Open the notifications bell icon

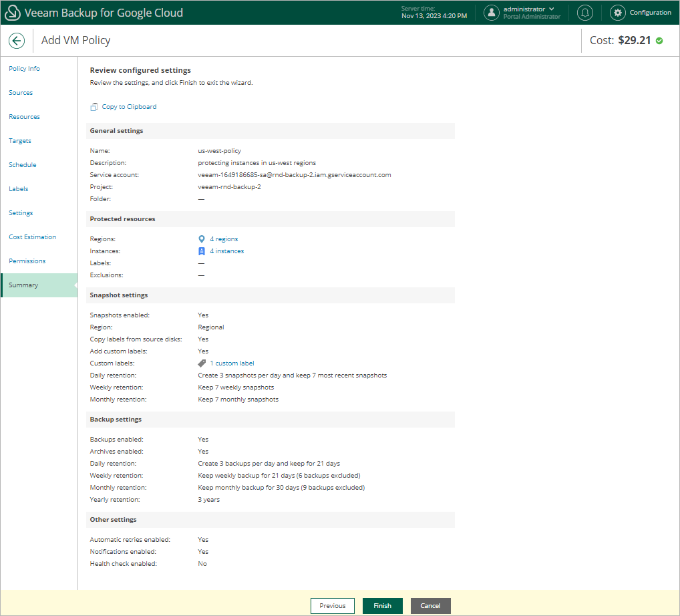[x=585, y=13]
